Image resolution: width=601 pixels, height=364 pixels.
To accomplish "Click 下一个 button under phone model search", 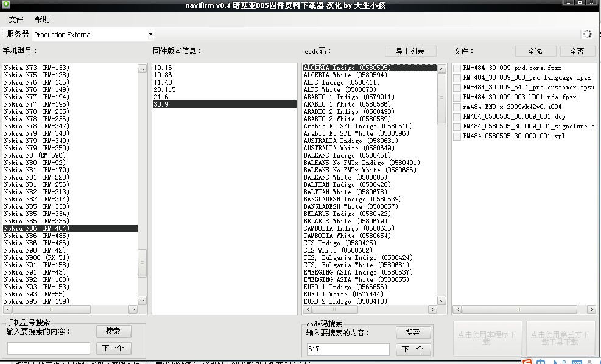I will 113,348.
